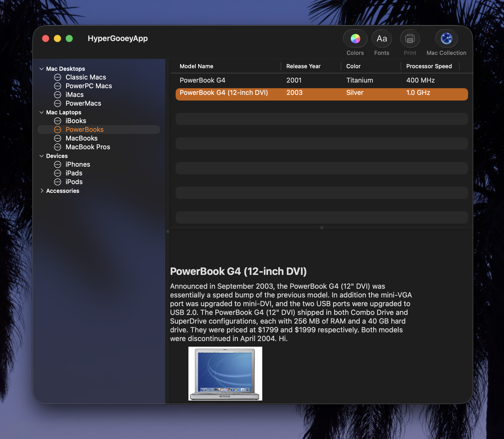Click the icon beside MacBooks
Image resolution: width=504 pixels, height=439 pixels.
point(58,138)
